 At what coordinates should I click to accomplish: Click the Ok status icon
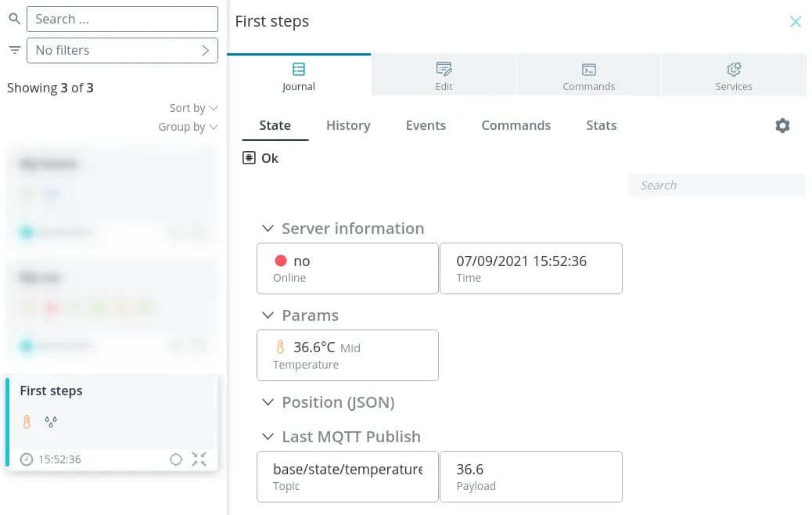pyautogui.click(x=249, y=158)
